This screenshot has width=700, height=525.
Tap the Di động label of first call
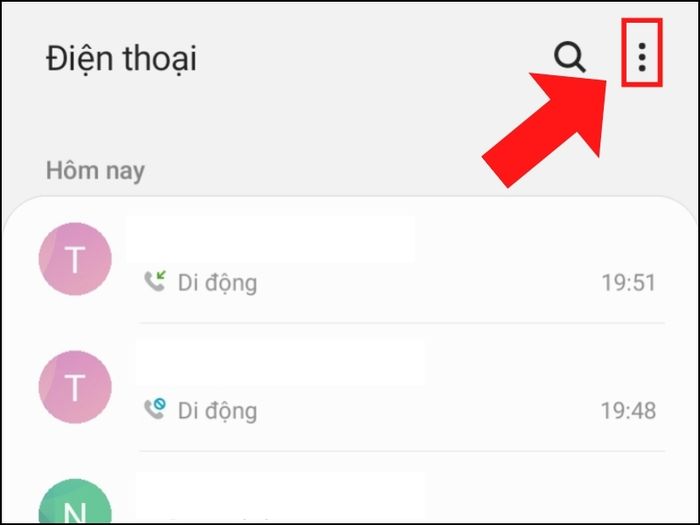[x=217, y=283]
